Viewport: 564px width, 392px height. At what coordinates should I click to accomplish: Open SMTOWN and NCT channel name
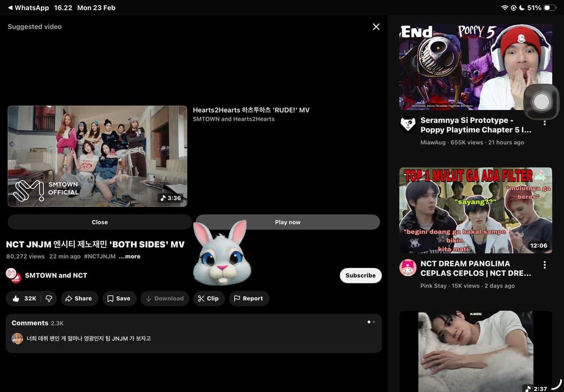[x=56, y=275]
